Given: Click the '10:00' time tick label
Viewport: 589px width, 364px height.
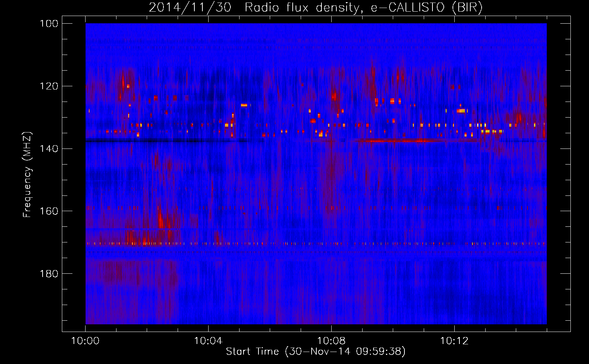Looking at the screenshot, I should [86, 341].
